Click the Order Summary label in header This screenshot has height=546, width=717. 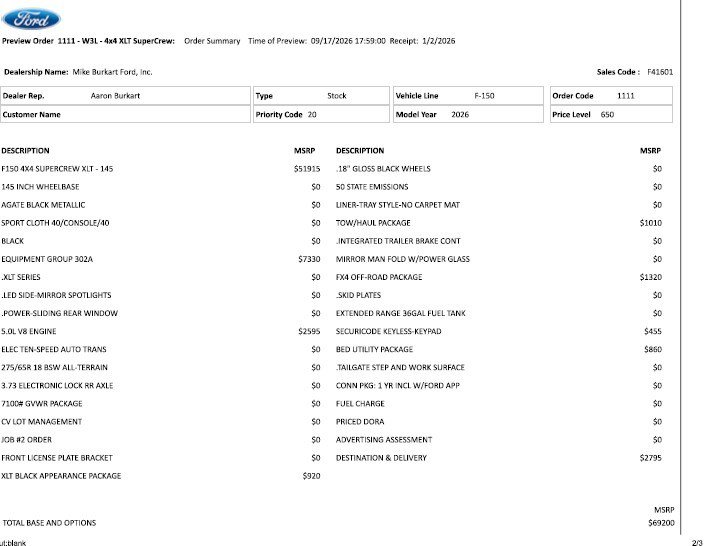click(212, 41)
